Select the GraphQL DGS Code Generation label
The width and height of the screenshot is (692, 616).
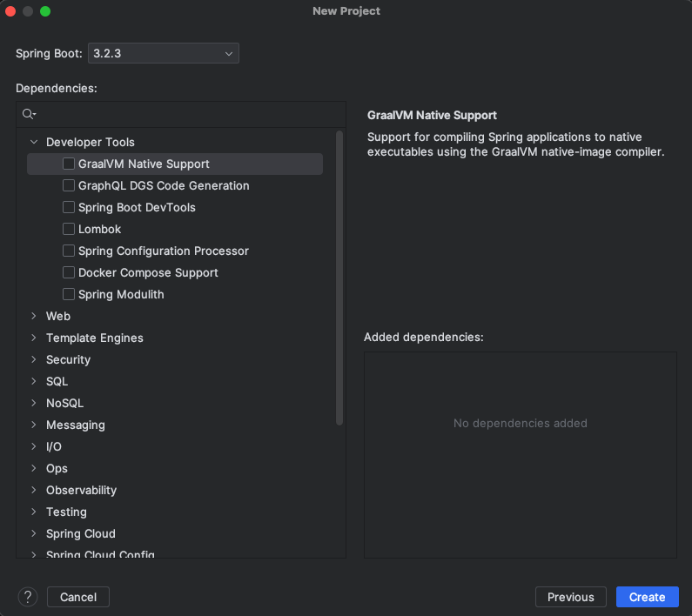(x=164, y=186)
